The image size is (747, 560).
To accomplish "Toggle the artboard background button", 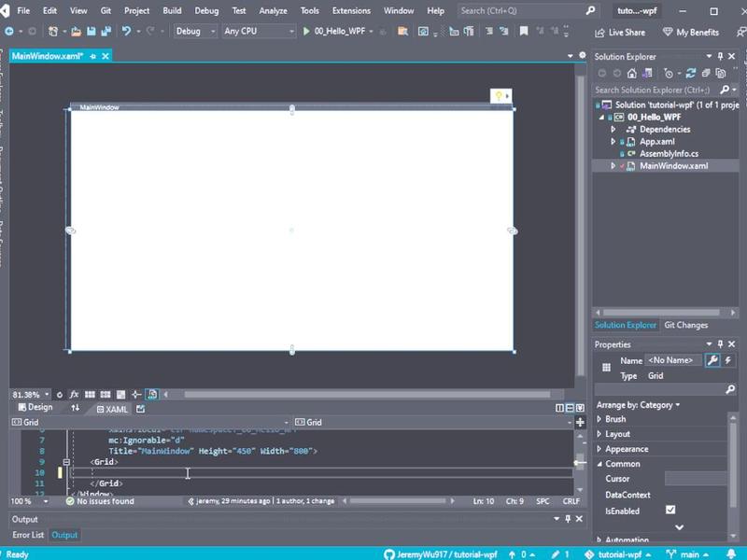I will click(x=121, y=394).
